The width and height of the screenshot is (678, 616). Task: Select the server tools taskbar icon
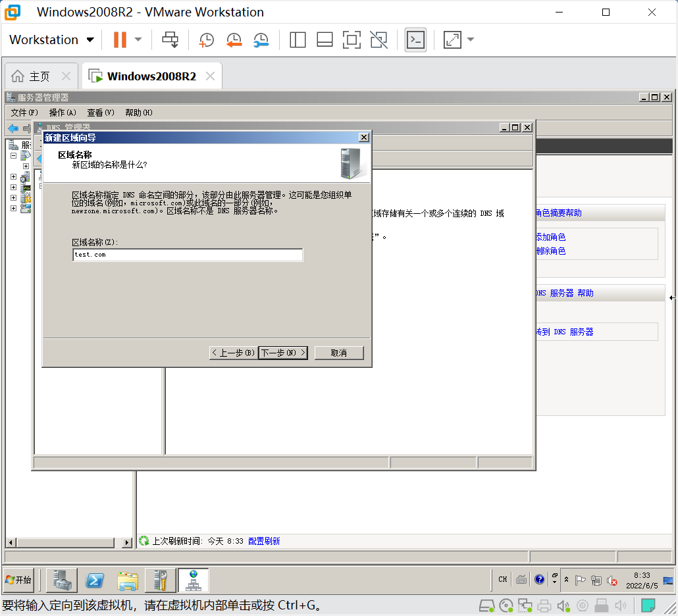click(x=161, y=580)
